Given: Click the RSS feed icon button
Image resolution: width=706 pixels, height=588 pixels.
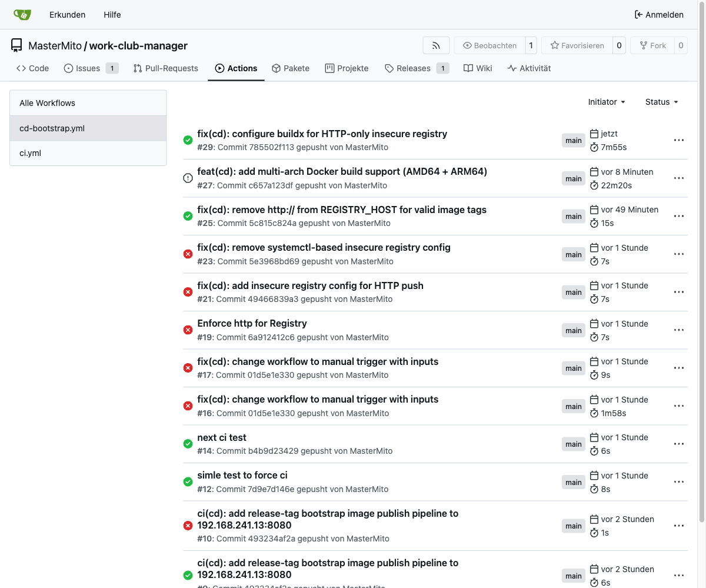Looking at the screenshot, I should tap(436, 45).
